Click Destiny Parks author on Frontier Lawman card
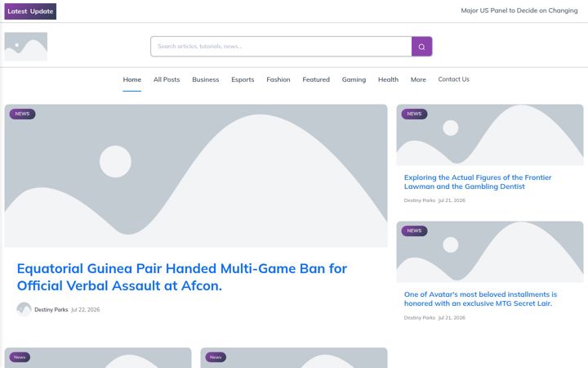The height and width of the screenshot is (368, 588). point(419,200)
